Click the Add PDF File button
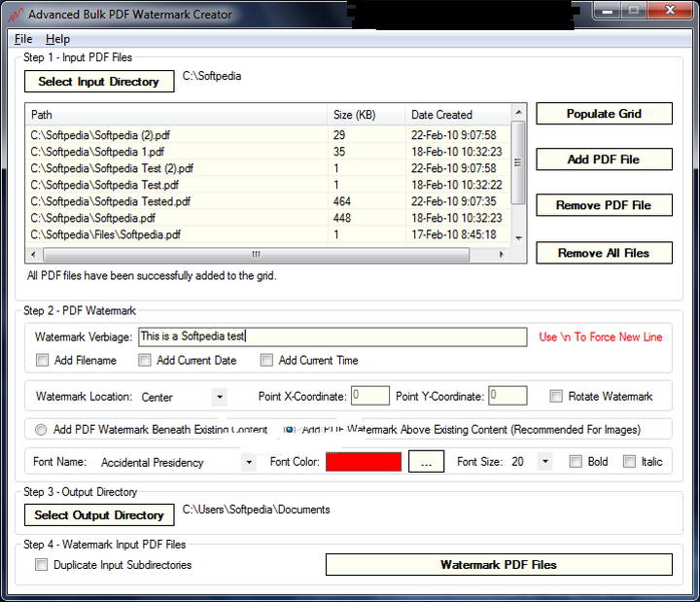The image size is (700, 602). point(604,159)
